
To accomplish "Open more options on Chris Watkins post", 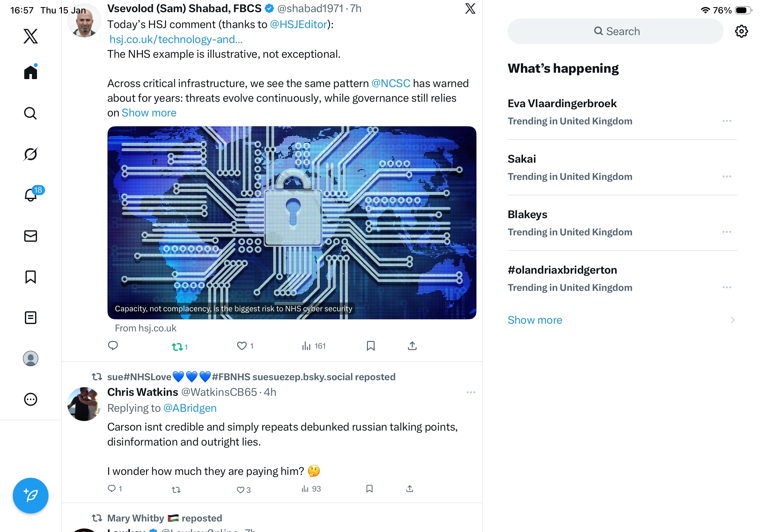I will pos(471,392).
